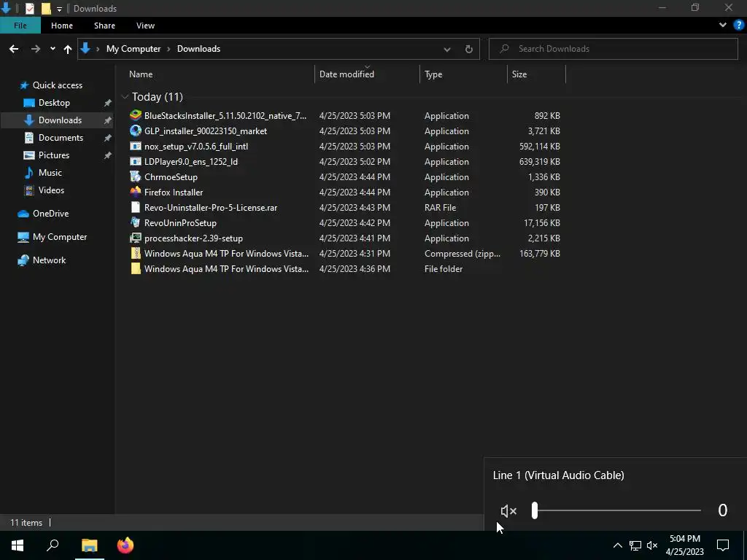Click the RAR File type cell
Viewport: 747px width, 560px height.
pos(440,208)
